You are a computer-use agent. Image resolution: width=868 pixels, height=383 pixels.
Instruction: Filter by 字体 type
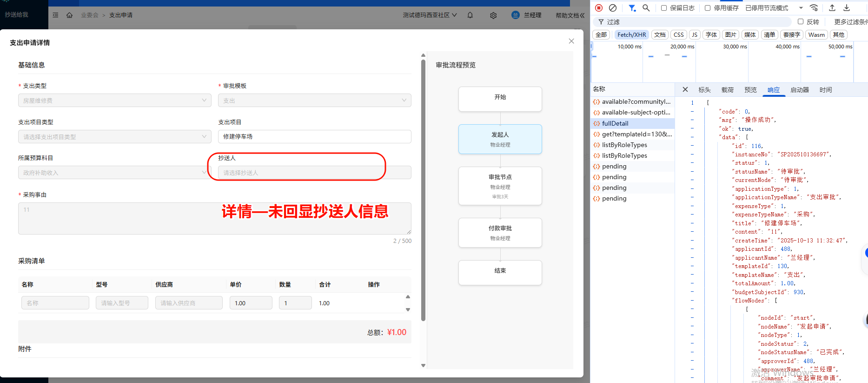tap(711, 34)
